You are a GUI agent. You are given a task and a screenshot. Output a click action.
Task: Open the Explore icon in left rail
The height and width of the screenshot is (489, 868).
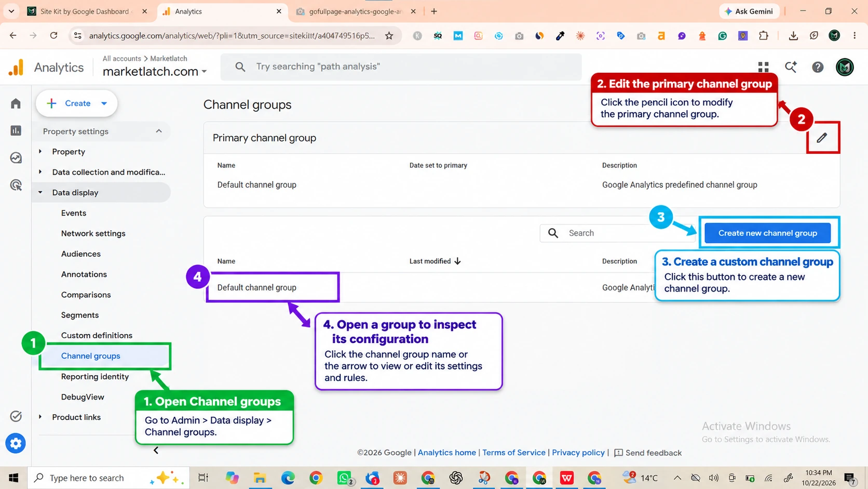16,157
